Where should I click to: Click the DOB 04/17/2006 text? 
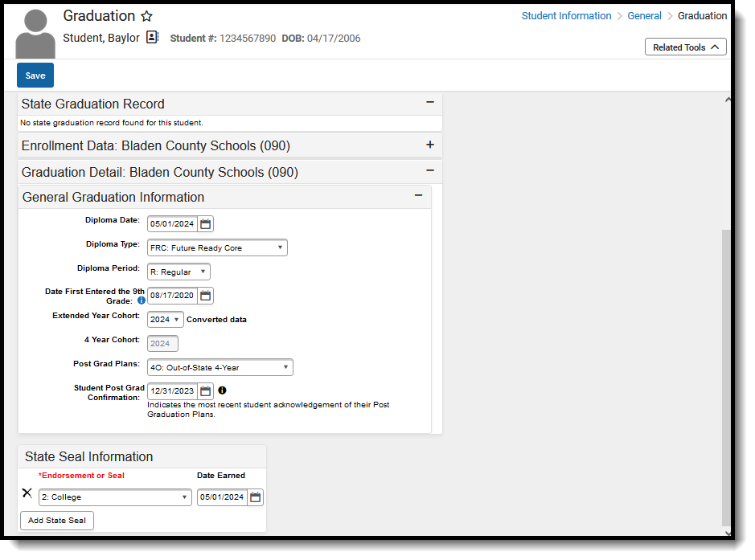click(321, 38)
